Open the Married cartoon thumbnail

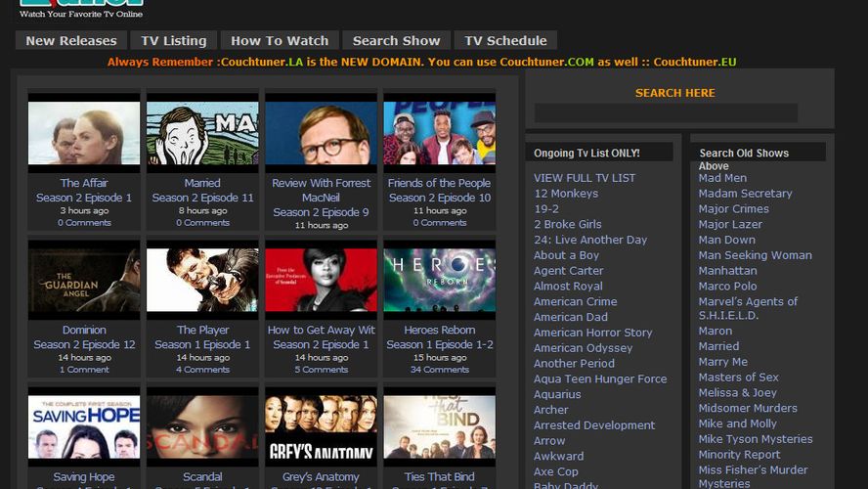pos(202,133)
